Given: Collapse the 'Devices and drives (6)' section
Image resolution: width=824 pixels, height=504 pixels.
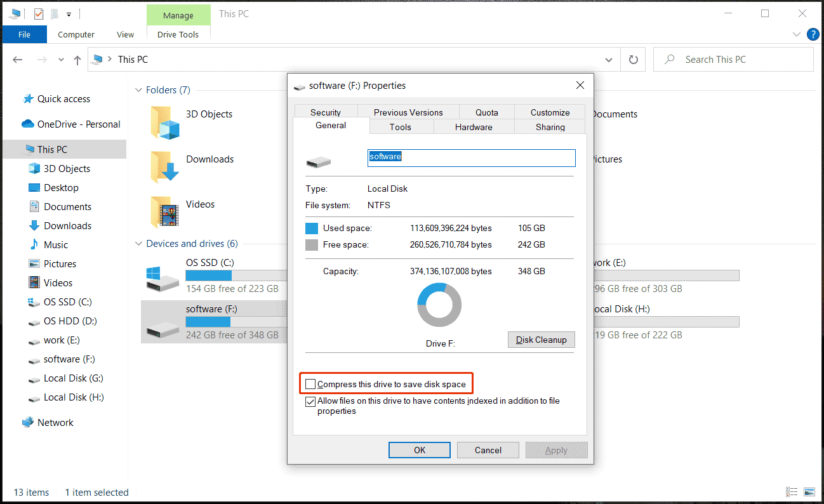Looking at the screenshot, I should (138, 244).
